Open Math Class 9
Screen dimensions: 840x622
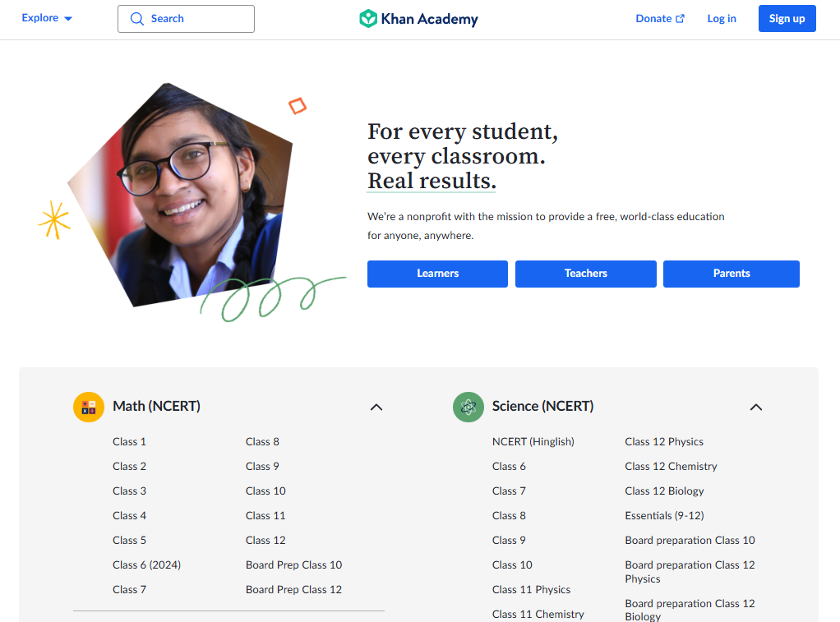[x=262, y=466]
